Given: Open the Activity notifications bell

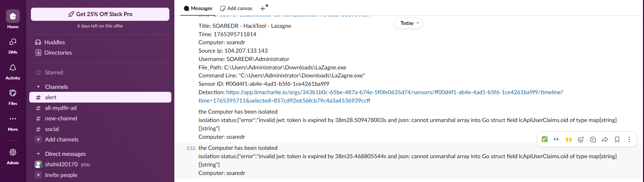Looking at the screenshot, I should click(x=13, y=68).
